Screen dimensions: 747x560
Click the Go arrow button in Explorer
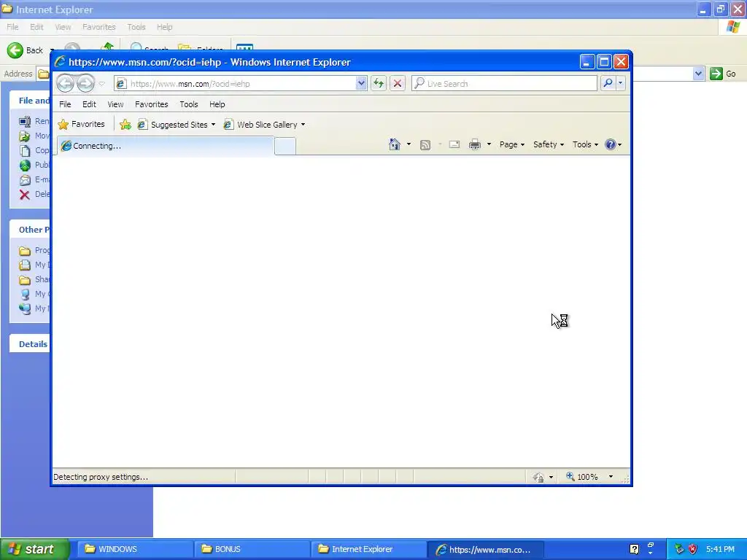point(716,74)
